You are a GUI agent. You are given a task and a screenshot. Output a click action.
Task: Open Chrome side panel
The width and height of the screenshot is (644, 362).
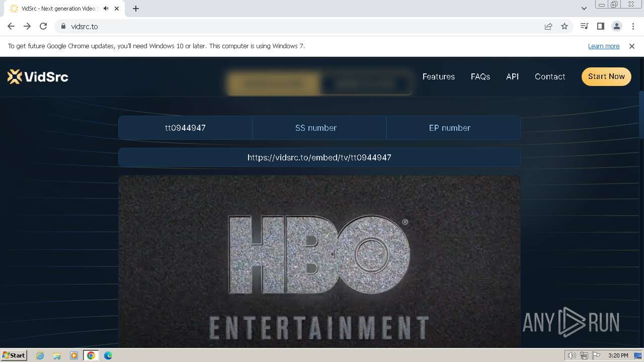click(600, 26)
